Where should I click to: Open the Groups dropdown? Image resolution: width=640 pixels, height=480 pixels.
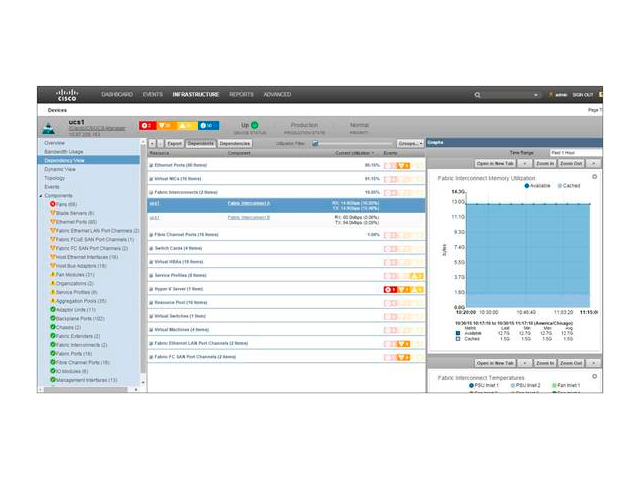(x=410, y=143)
